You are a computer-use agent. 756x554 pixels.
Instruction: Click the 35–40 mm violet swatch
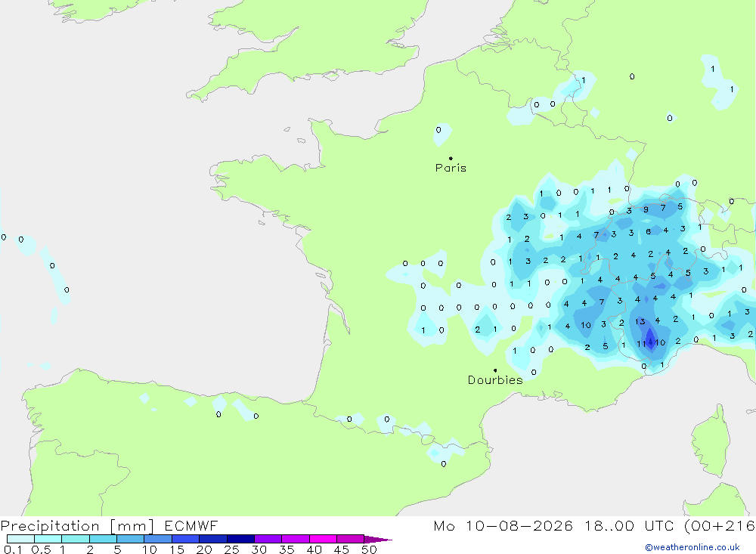click(x=296, y=539)
